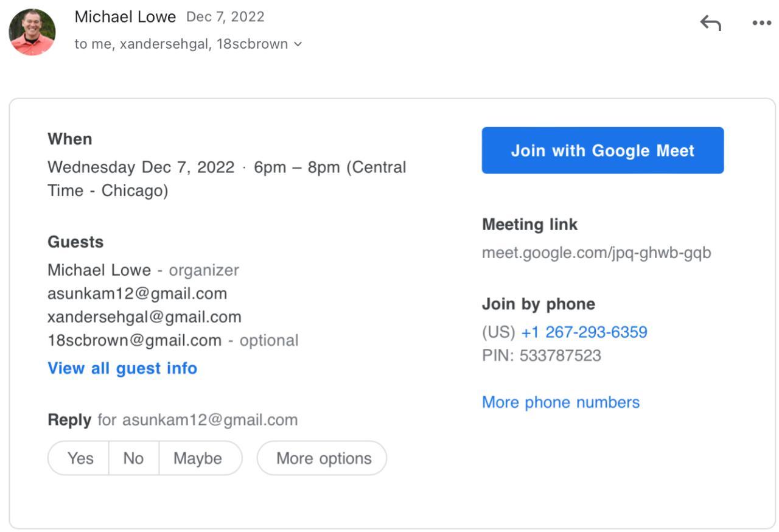Image resolution: width=779 pixels, height=532 pixels.
Task: Click sender name Michael Lowe in header
Action: coord(125,17)
